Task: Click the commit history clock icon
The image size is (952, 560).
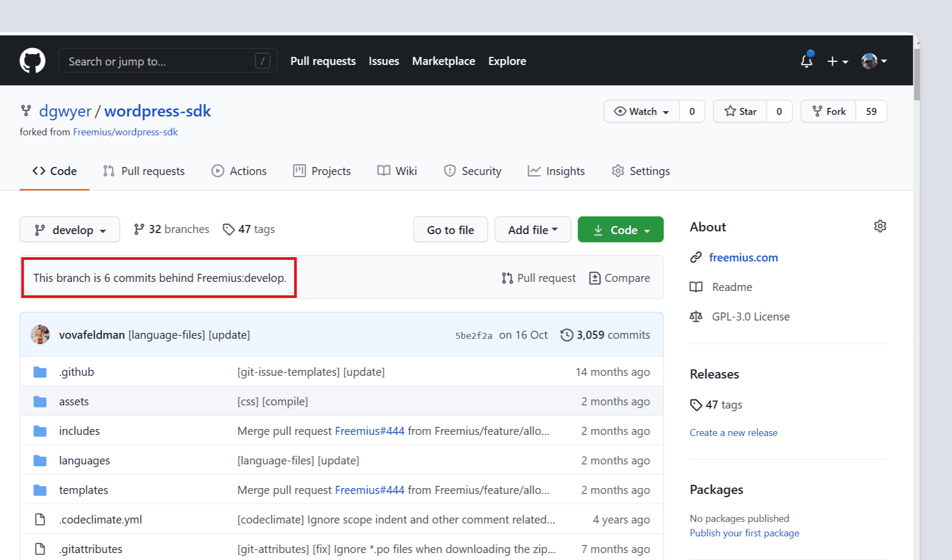Action: coord(567,334)
